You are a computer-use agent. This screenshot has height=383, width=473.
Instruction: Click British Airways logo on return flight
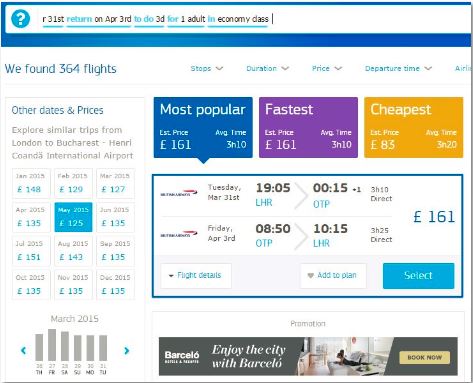[x=179, y=234]
